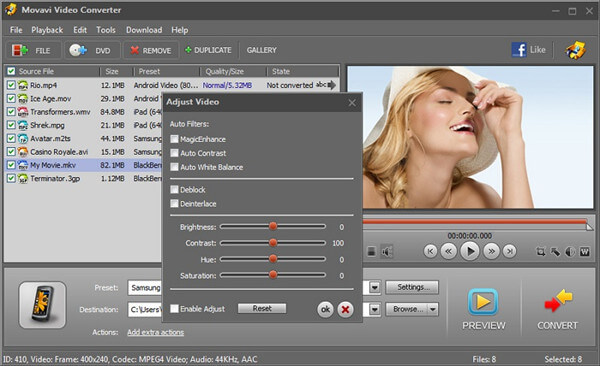Open the File menu
Viewport: 600px width, 366px height.
click(x=16, y=30)
